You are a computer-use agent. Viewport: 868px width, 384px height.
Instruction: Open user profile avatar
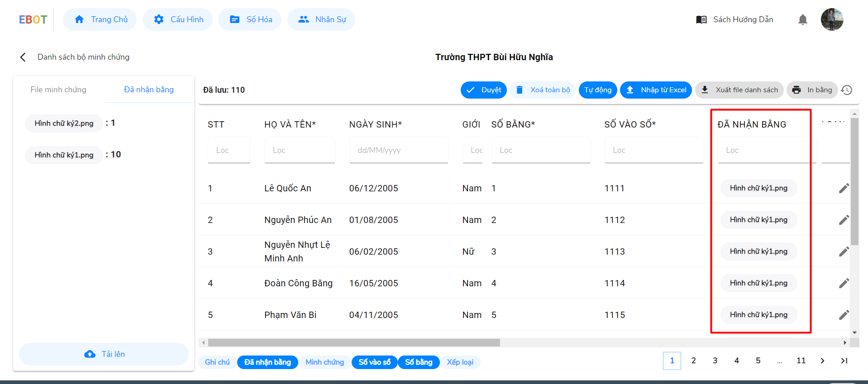(x=832, y=19)
